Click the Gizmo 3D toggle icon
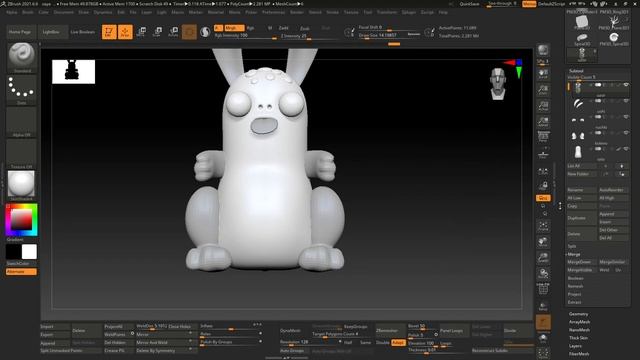Screen dimensions: 640x360 tap(189, 32)
